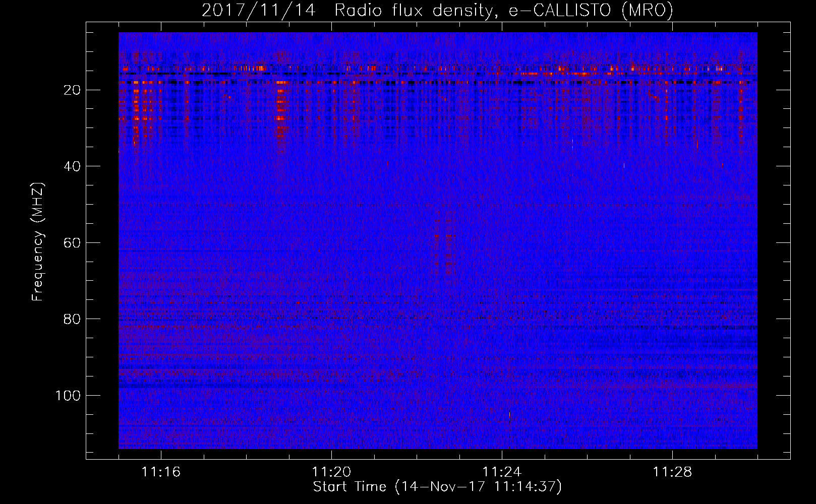Viewport: 816px width, 504px height.
Task: Click the 11:16 time tick label
Action: [x=161, y=472]
